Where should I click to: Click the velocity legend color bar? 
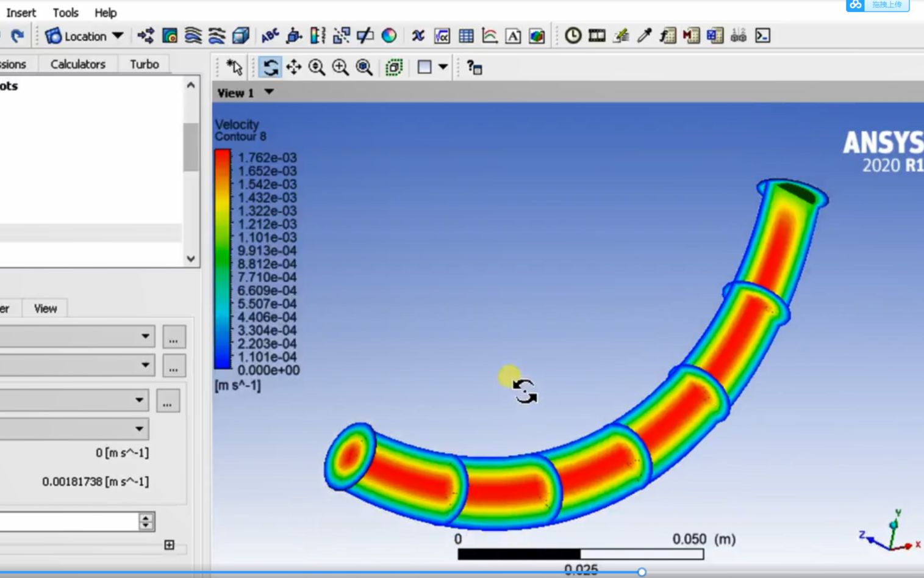click(x=223, y=259)
